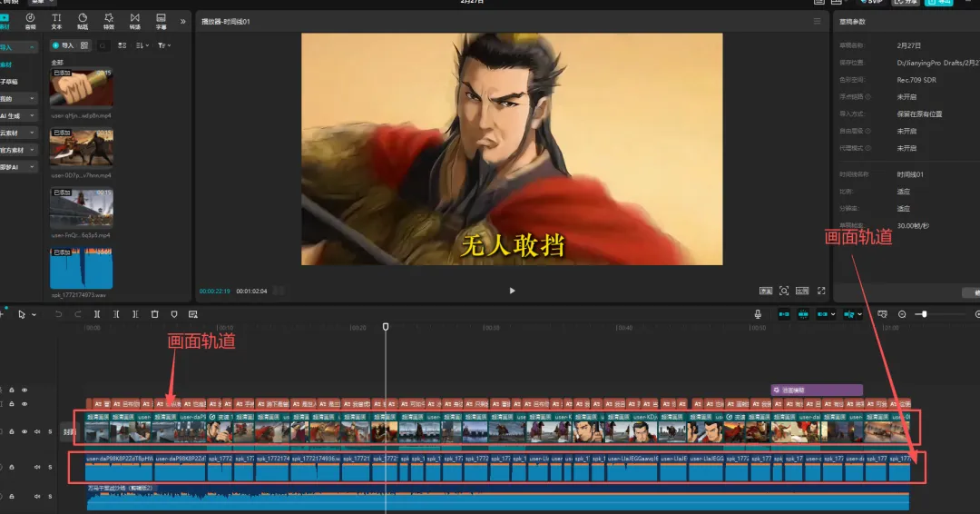
Task: Zoom out the timeline with minus icon
Action: (x=902, y=314)
